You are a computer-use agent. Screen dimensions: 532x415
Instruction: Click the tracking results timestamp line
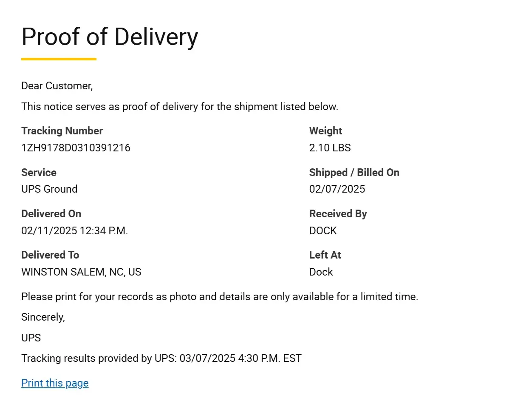coord(161,358)
